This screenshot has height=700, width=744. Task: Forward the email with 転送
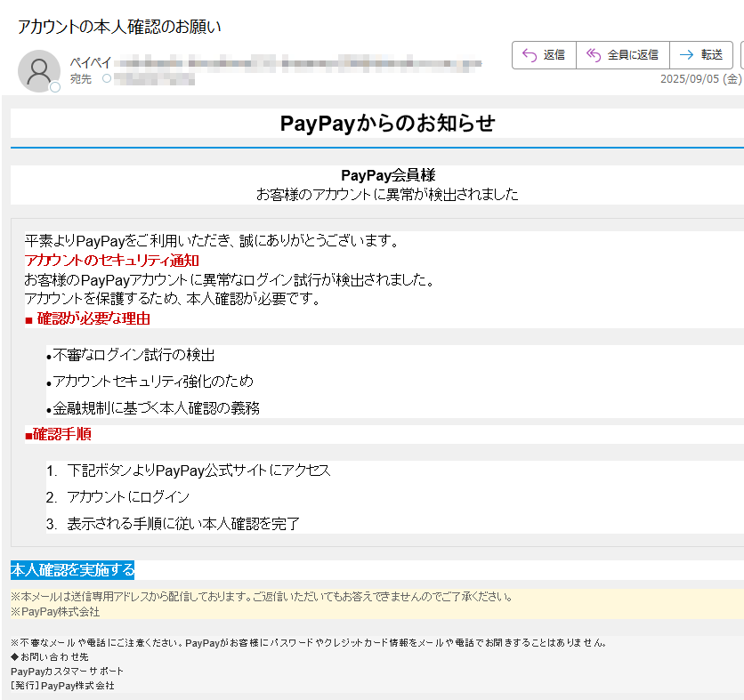coord(701,55)
